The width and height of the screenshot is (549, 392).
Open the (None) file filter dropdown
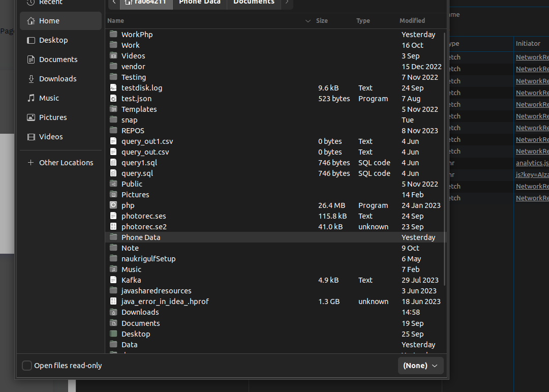click(x=420, y=366)
